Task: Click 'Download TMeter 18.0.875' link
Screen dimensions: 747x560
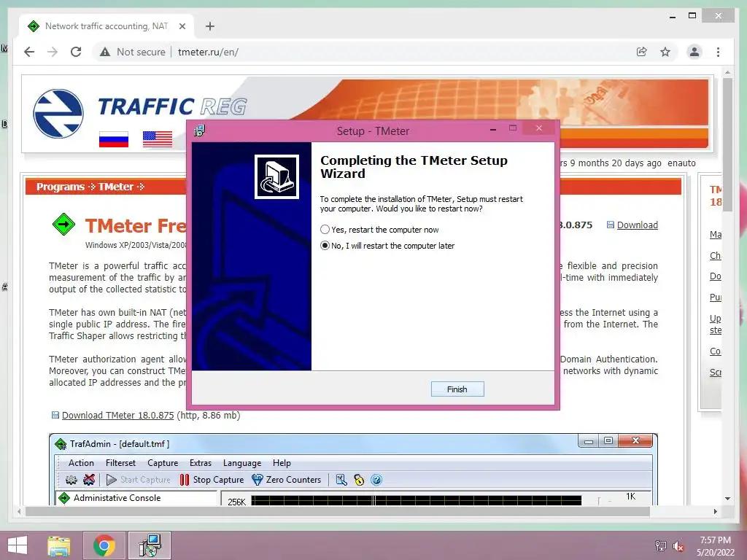Action: click(117, 415)
